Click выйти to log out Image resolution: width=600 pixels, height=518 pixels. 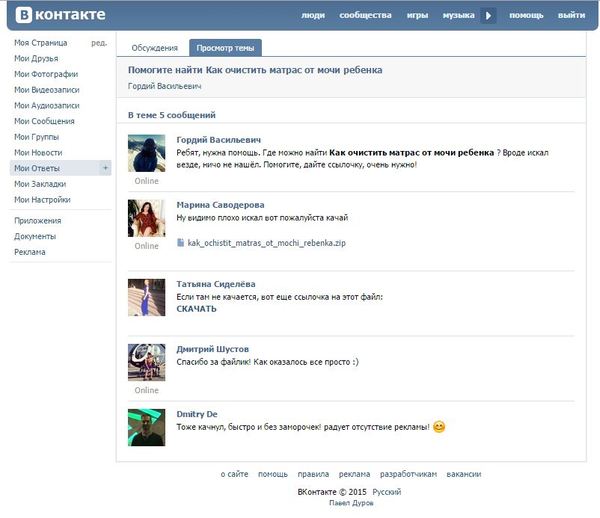(x=571, y=16)
